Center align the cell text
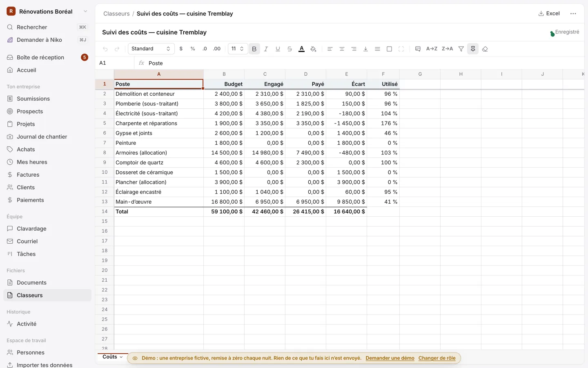The height and width of the screenshot is (368, 588). (x=342, y=49)
